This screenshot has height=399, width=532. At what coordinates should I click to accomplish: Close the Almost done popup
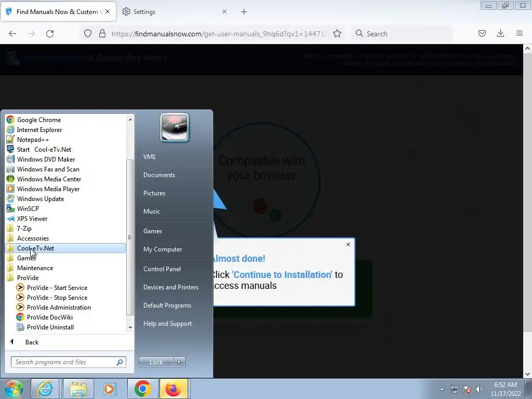coord(348,244)
